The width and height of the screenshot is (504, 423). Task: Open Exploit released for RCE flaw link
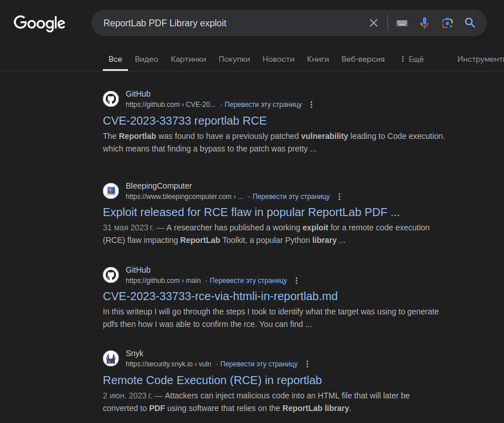tap(251, 212)
